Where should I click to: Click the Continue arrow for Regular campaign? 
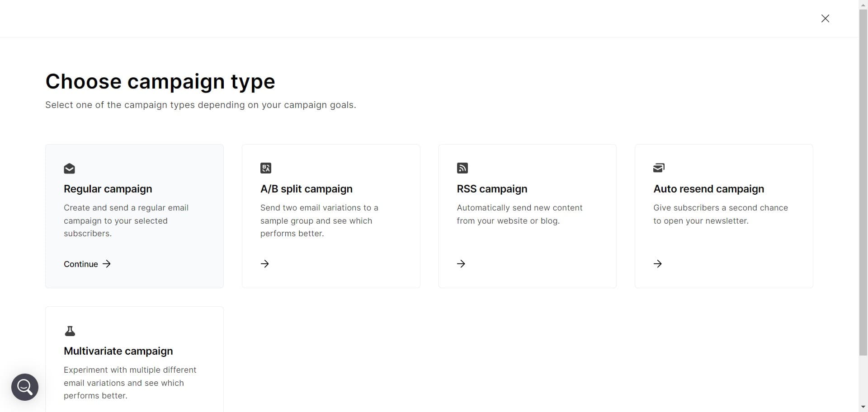pyautogui.click(x=107, y=264)
